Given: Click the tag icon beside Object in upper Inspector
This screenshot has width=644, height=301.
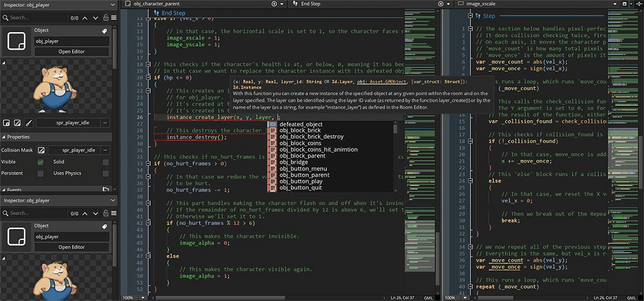Looking at the screenshot, I should point(104,31).
